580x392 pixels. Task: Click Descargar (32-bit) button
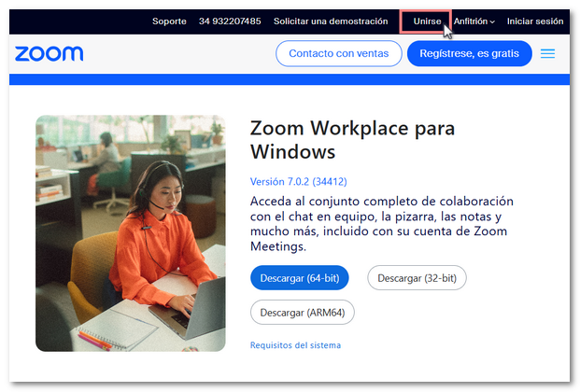[x=417, y=278]
